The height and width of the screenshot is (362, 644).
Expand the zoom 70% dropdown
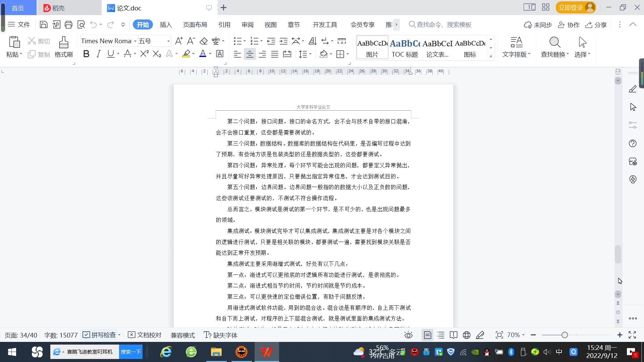(x=523, y=335)
